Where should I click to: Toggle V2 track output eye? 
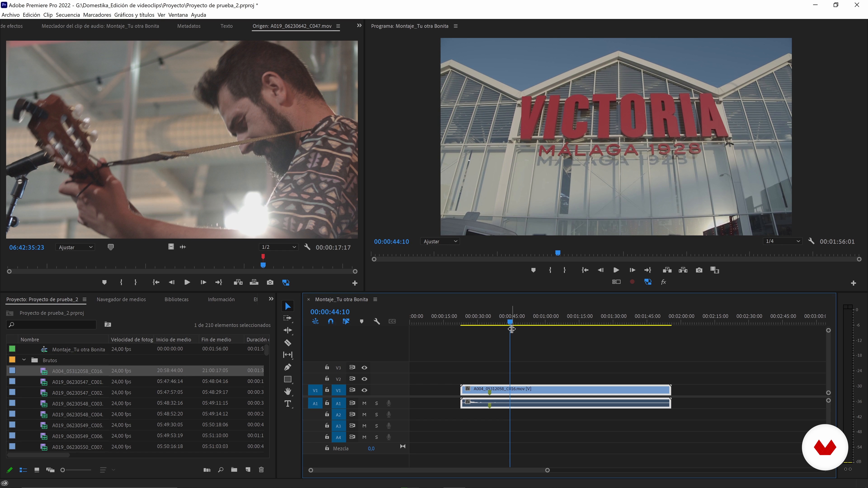pos(364,379)
